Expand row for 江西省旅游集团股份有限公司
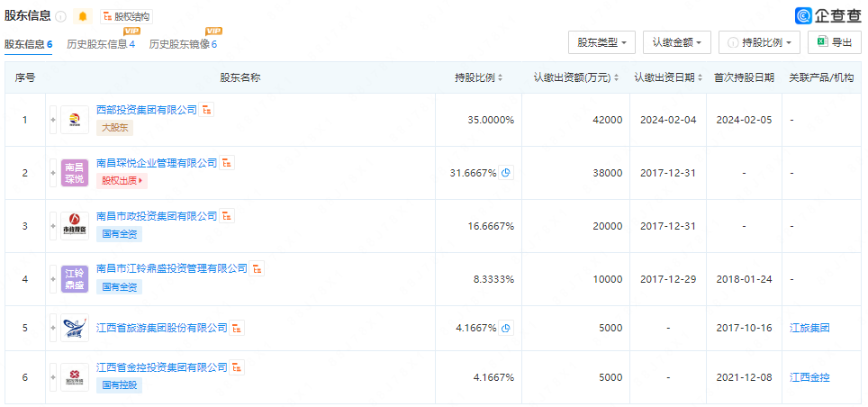Viewport: 868px width, 407px height. coord(53,328)
